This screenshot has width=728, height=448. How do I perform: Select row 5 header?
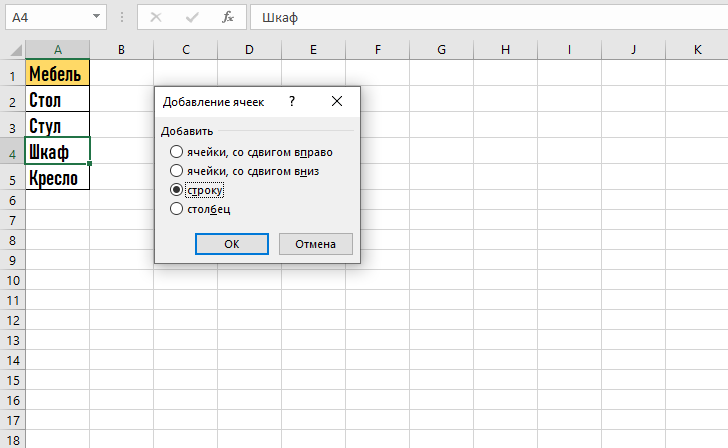[x=13, y=177]
